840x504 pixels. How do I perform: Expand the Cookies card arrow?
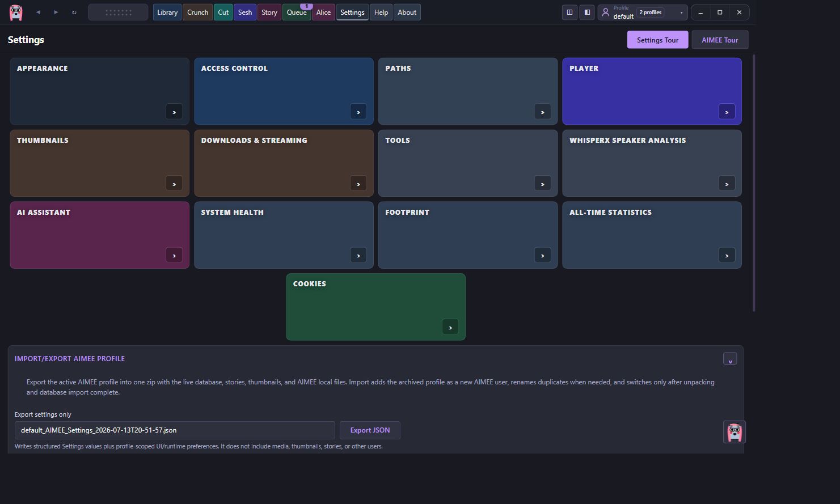pos(450,327)
